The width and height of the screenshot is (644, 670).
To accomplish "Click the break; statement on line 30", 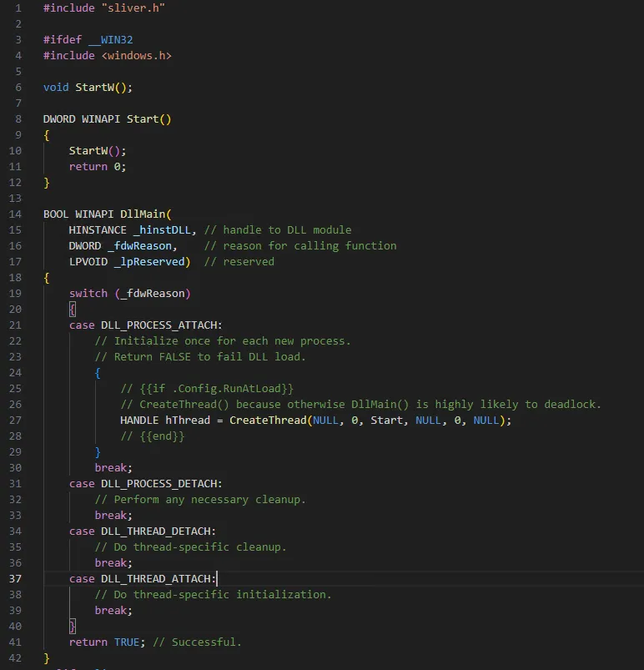I will click(x=113, y=468).
